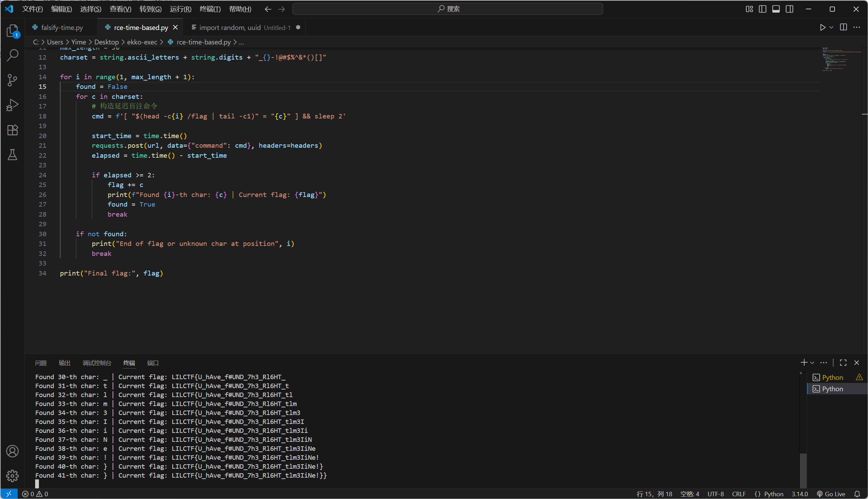Viewport: 868px width, 499px height.
Task: Toggle the secondary side bar layout button
Action: coord(789,9)
